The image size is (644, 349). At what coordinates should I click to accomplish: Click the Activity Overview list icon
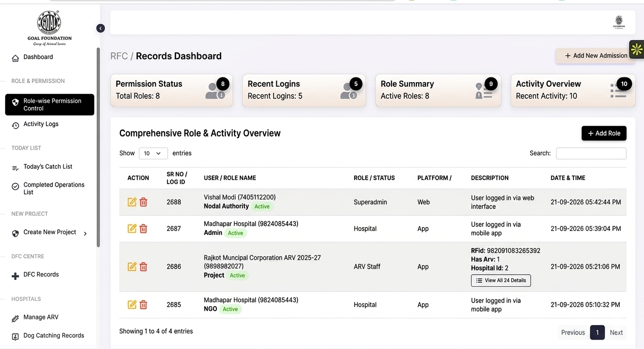coord(618,91)
